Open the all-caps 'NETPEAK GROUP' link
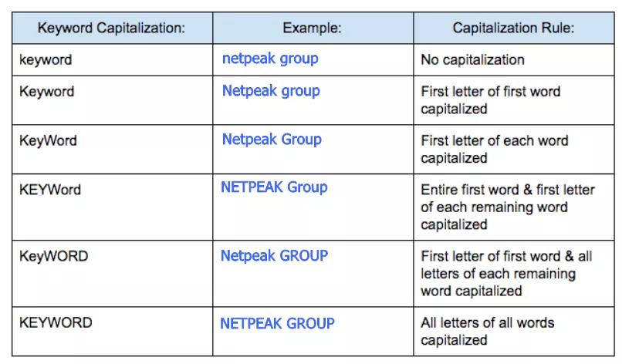Image resolution: width=622 pixels, height=364 pixels. click(x=277, y=324)
